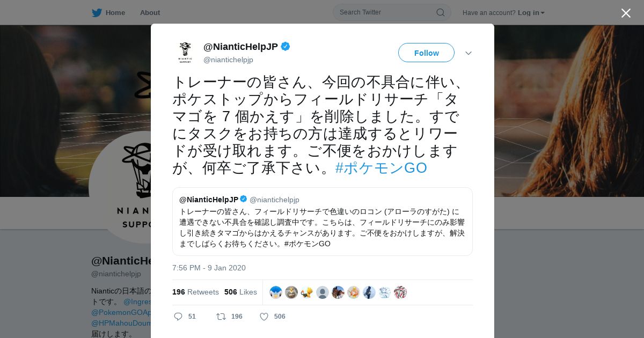Click the blue verified badge next to @NianticHelpJP
Screen dimensions: 644x338
coord(286,47)
